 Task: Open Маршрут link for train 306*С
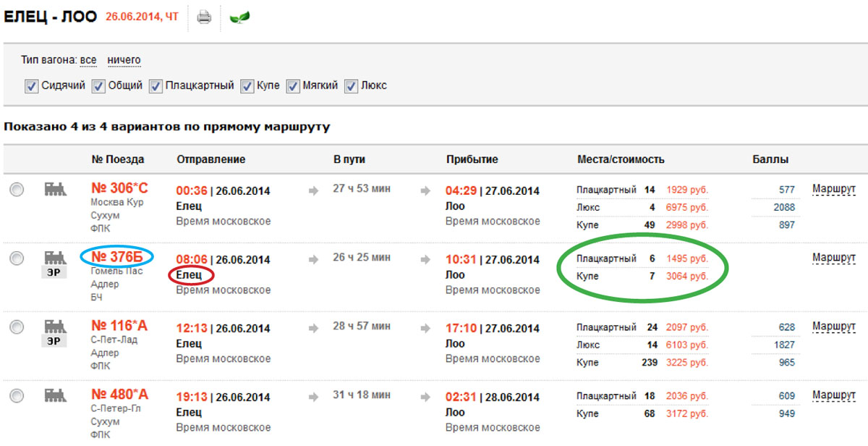pos(833,190)
